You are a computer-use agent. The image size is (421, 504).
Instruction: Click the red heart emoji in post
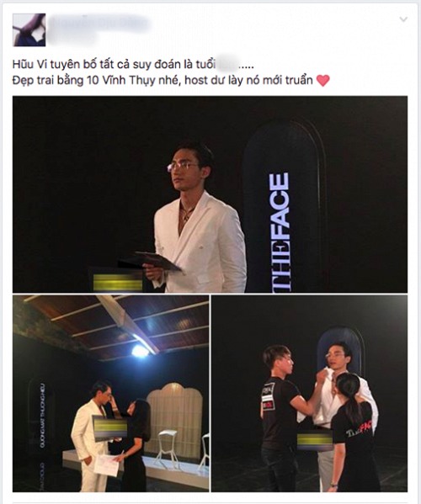[323, 81]
